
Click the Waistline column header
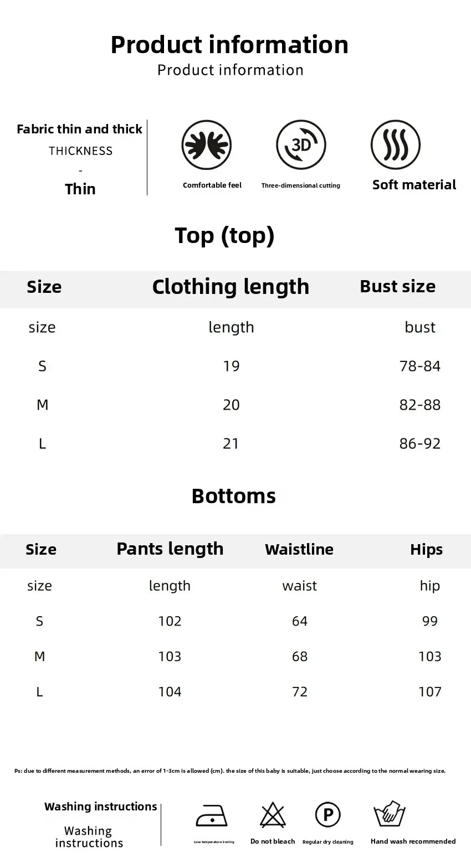(x=299, y=549)
